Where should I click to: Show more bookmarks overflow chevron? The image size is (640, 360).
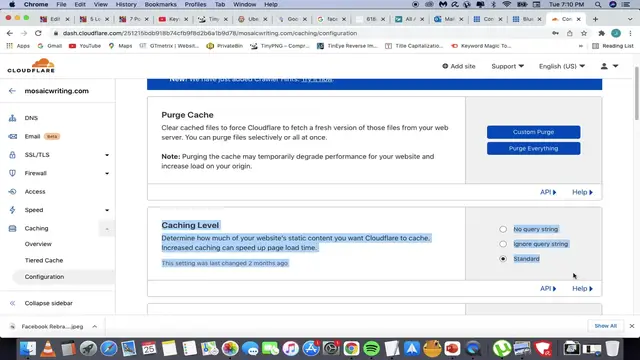tap(580, 46)
